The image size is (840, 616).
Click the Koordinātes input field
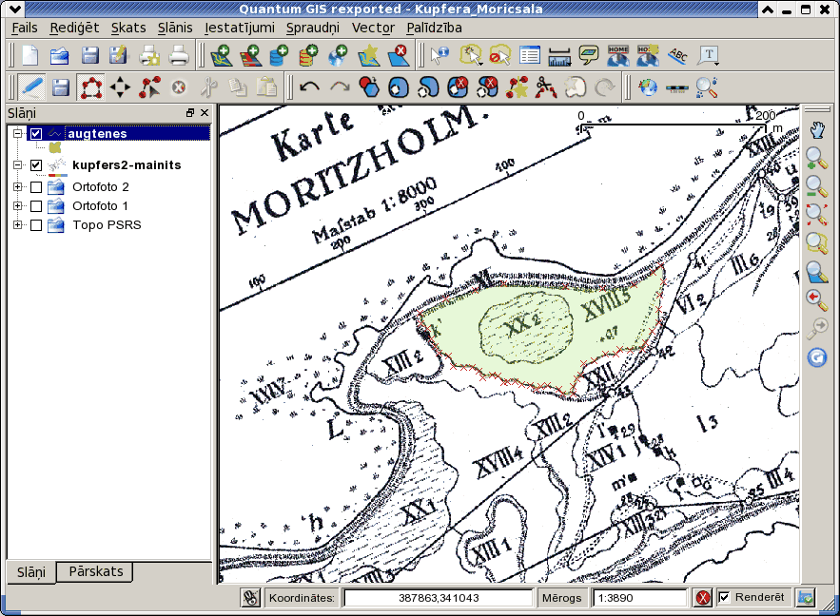439,598
